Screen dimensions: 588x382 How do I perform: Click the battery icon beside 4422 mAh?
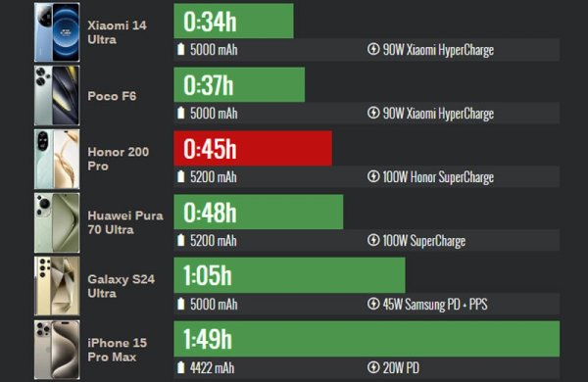[x=181, y=367]
